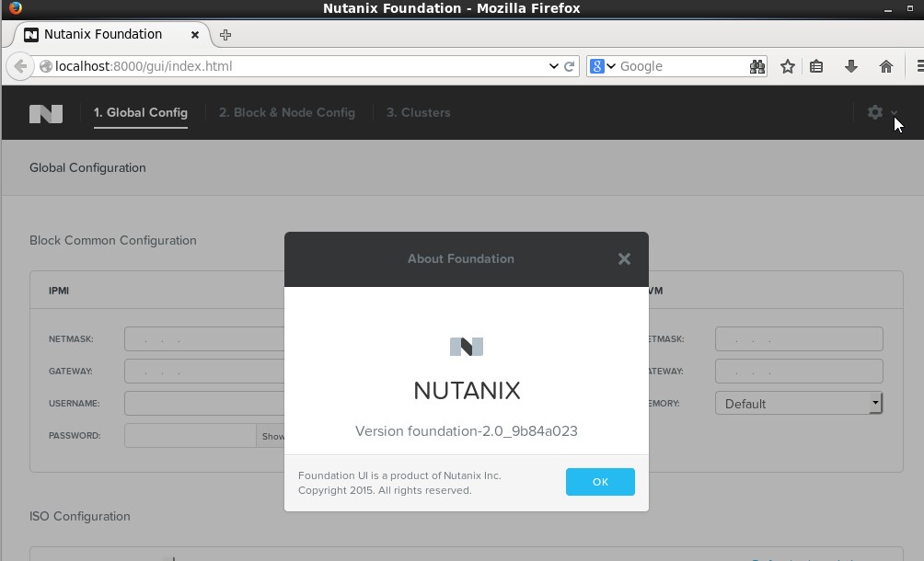This screenshot has height=561, width=924.
Task: Open a new tab with the plus icon
Action: pyautogui.click(x=225, y=35)
